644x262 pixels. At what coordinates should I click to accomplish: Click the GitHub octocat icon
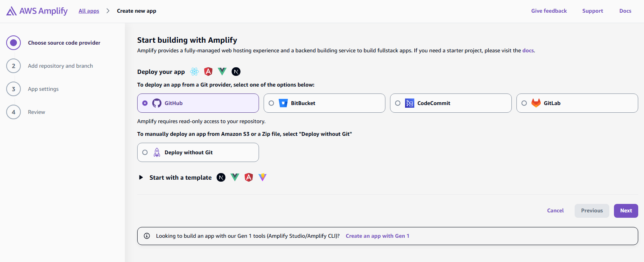(157, 103)
